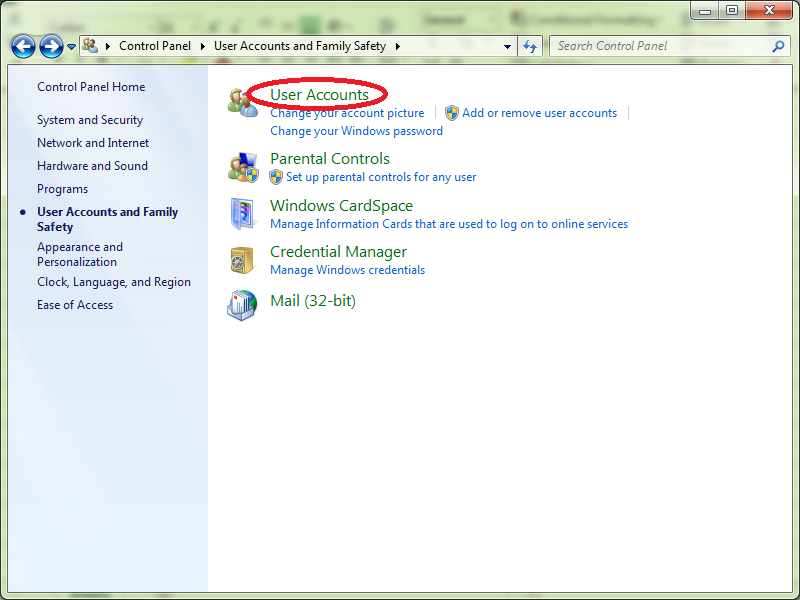The image size is (800, 600).
Task: Click the Parental Controls icon
Action: 243,167
